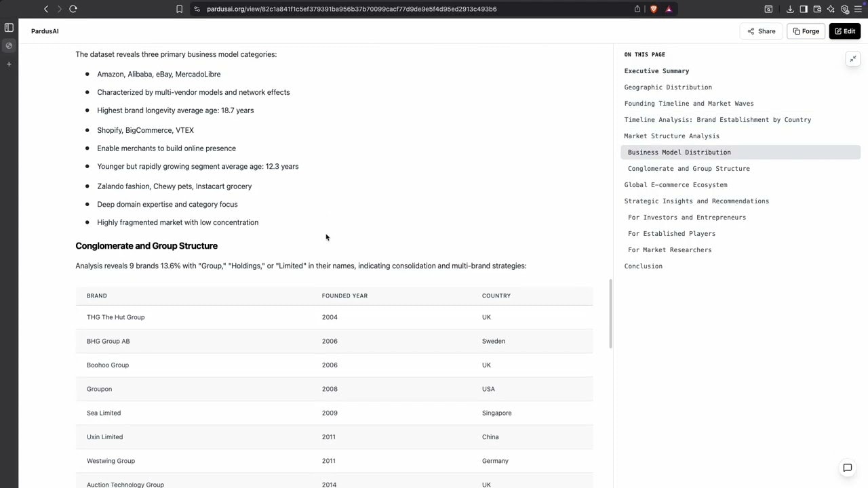Open the browser hamburger menu
This screenshot has height=488, width=868.
[858, 9]
